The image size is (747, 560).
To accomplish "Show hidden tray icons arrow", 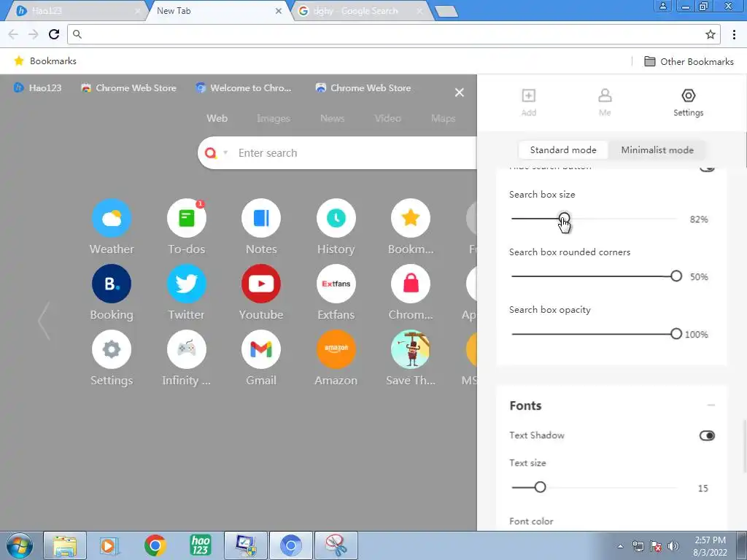I will 620,547.
